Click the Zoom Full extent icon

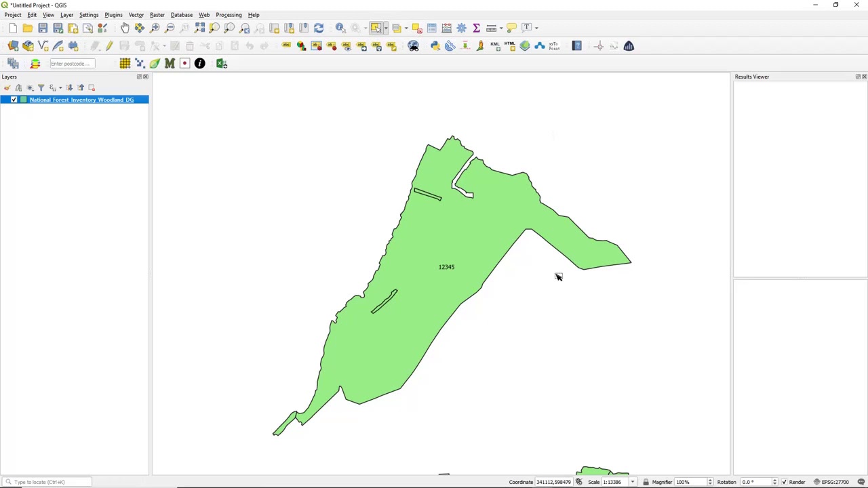pos(199,28)
